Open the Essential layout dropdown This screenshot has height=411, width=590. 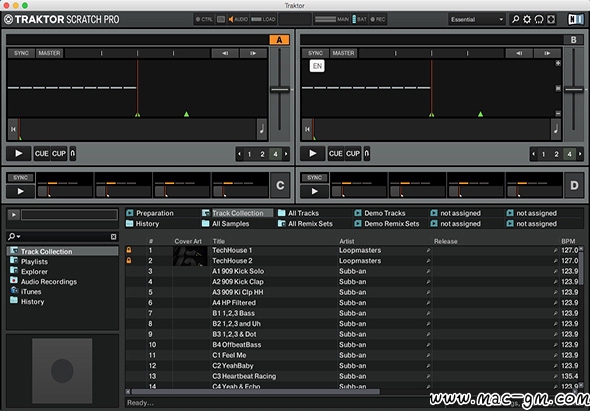click(477, 19)
